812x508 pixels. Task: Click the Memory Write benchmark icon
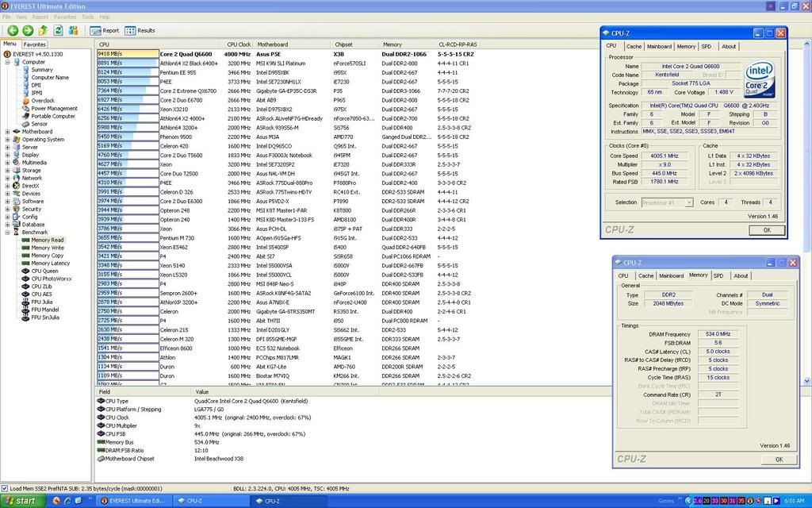tap(25, 248)
